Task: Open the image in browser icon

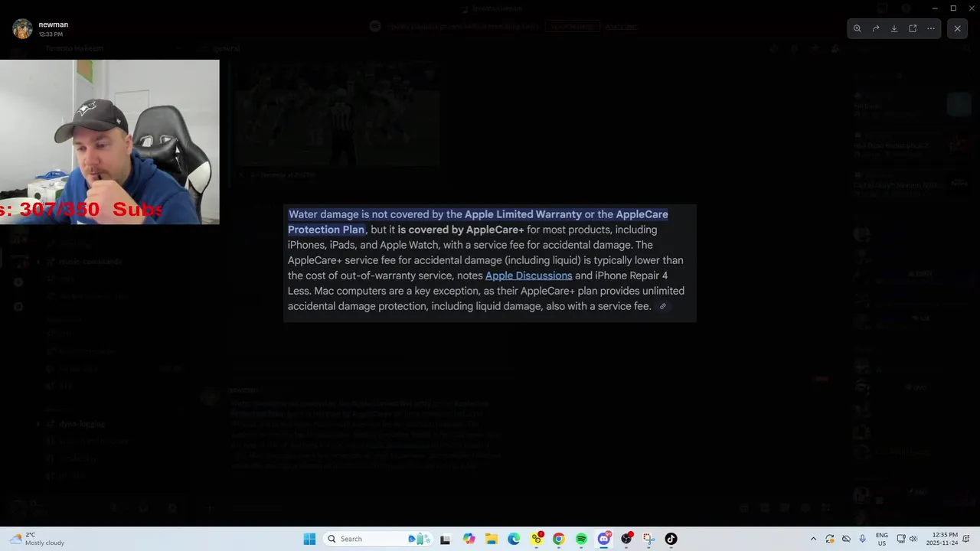Action: [913, 28]
